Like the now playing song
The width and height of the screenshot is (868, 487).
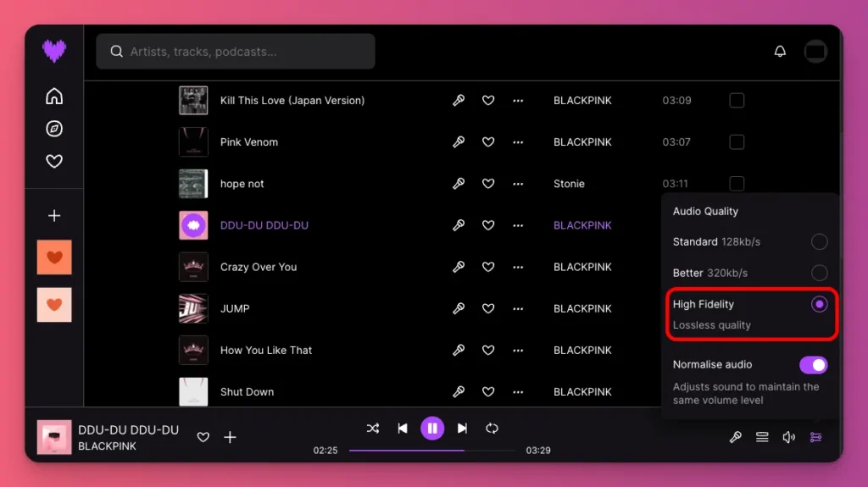click(x=203, y=437)
